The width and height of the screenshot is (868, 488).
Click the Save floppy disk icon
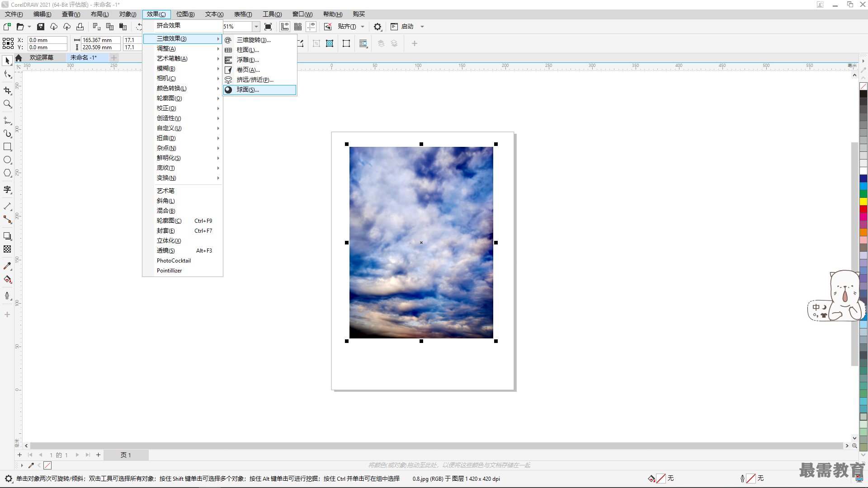click(41, 27)
